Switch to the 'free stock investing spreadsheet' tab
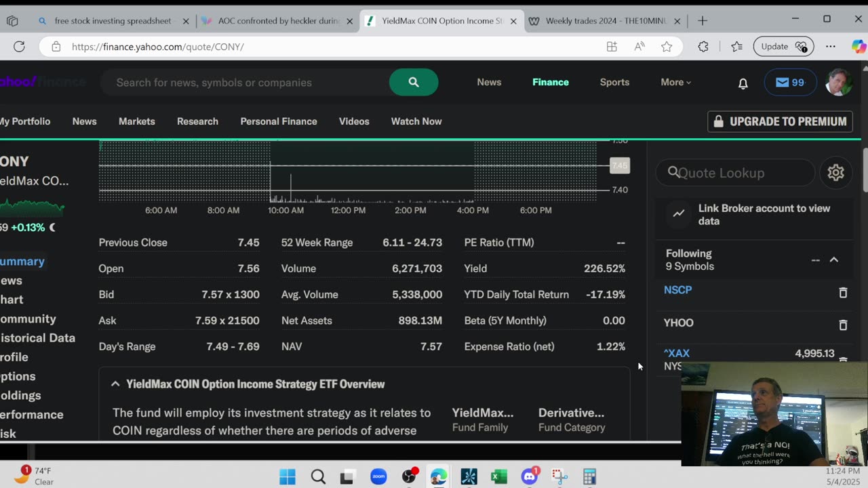This screenshot has height=488, width=868. (x=113, y=21)
